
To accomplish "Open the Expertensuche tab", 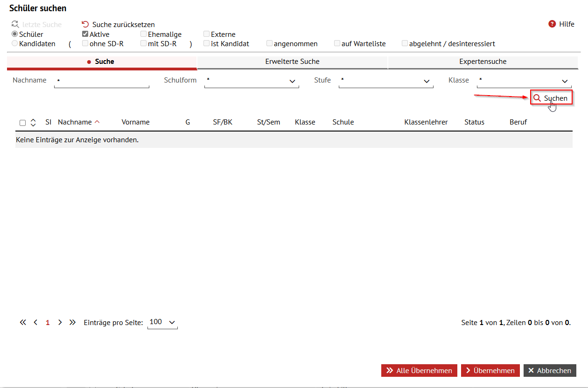I will pyautogui.click(x=483, y=61).
